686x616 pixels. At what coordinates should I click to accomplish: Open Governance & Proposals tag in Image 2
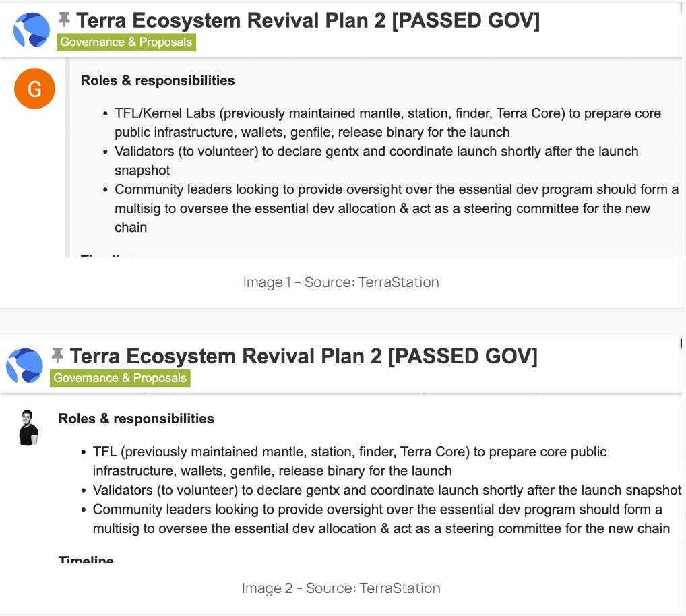[x=120, y=378]
